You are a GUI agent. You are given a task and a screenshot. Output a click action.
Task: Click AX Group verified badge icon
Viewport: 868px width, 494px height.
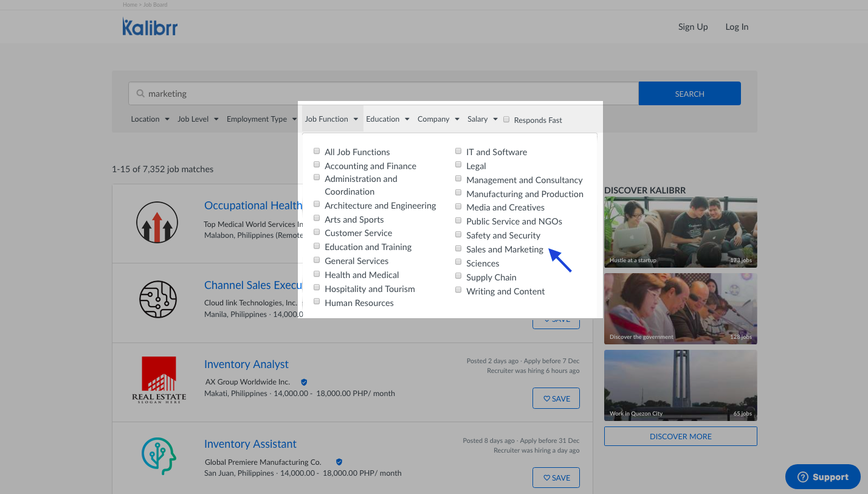pos(304,382)
